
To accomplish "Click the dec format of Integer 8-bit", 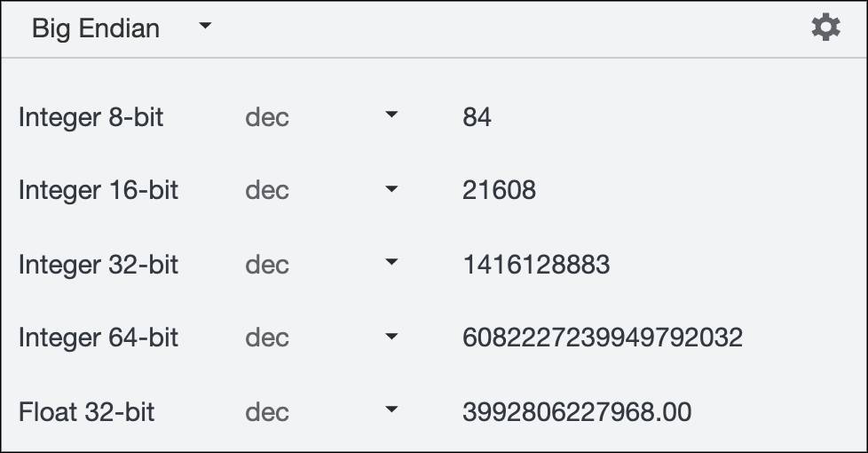I will tap(267, 117).
